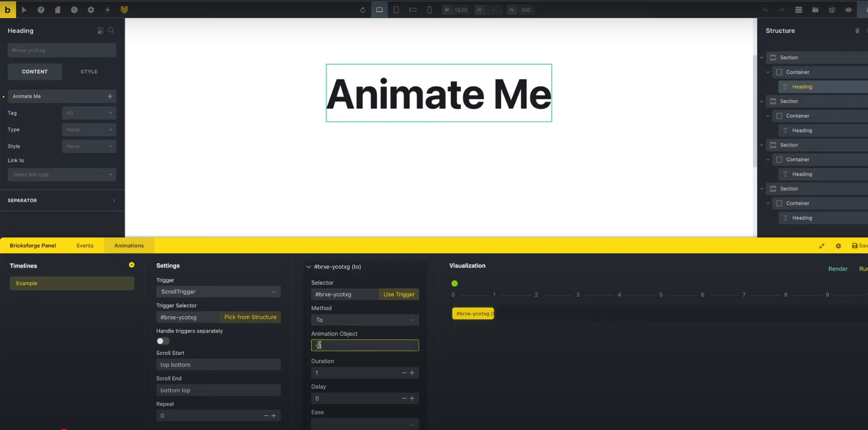Open the Method dropdown set to To
The height and width of the screenshot is (430, 868).
365,320
